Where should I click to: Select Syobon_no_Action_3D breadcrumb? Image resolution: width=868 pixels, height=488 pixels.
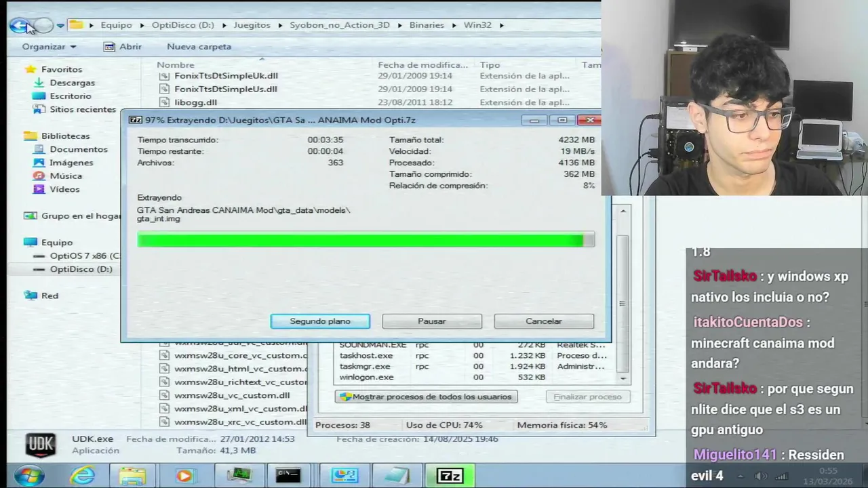(340, 25)
